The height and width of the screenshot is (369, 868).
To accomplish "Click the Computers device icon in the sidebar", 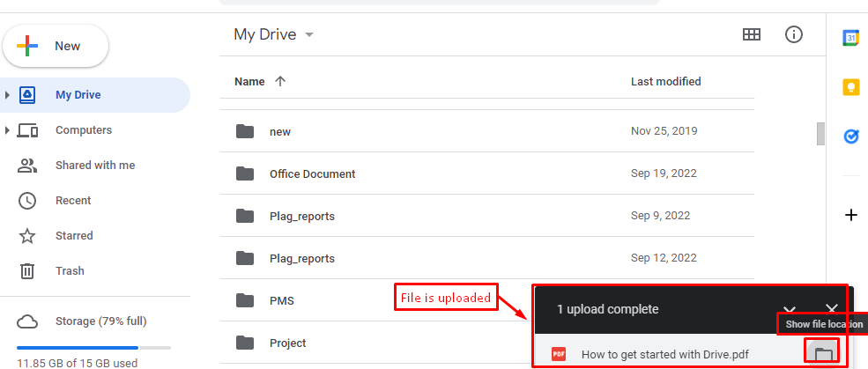I will point(27,130).
